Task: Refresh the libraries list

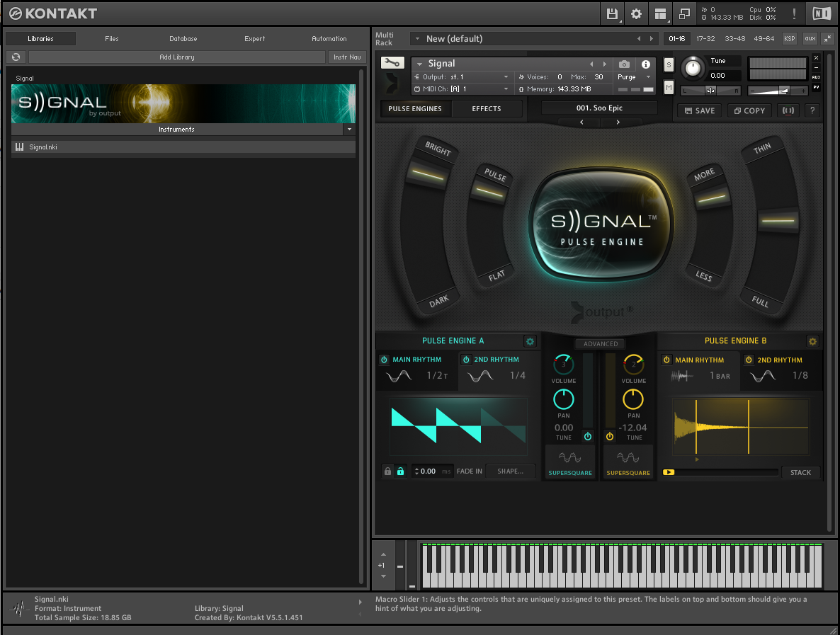Action: point(16,57)
